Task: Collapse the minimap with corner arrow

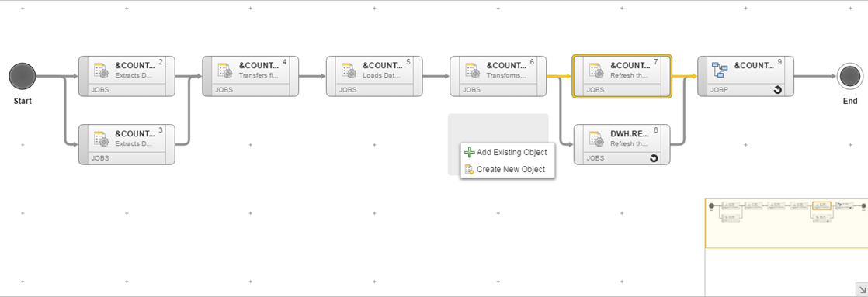Action: coord(861,290)
